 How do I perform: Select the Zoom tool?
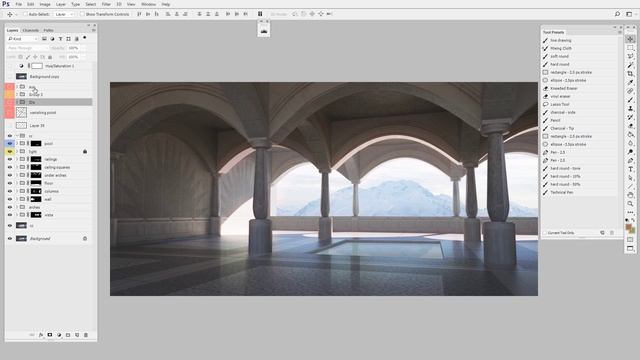pyautogui.click(x=630, y=204)
